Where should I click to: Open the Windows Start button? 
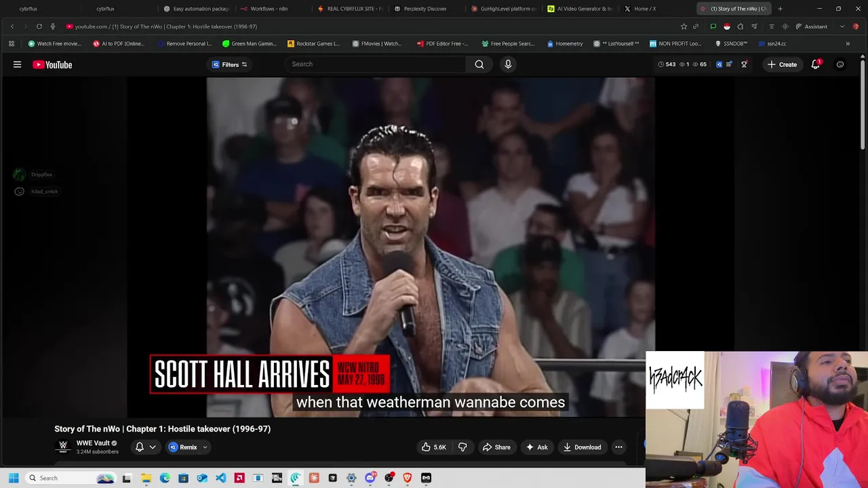pyautogui.click(x=14, y=478)
